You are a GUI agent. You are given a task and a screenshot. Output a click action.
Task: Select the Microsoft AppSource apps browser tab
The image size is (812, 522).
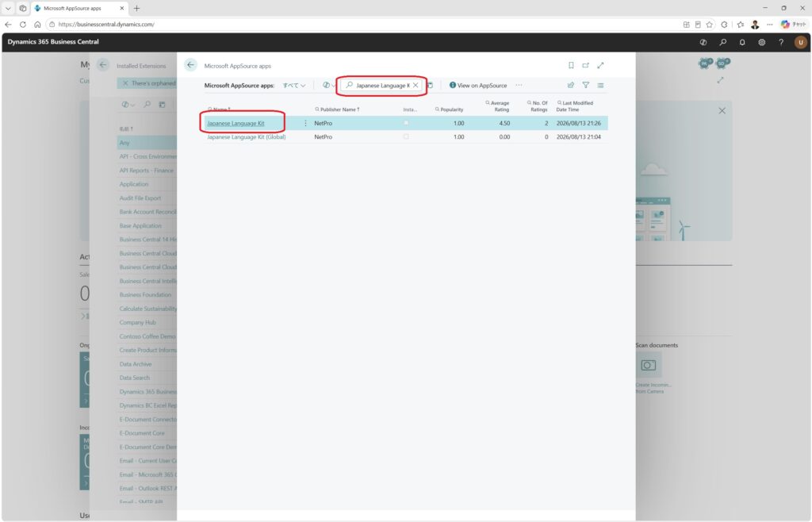point(80,8)
